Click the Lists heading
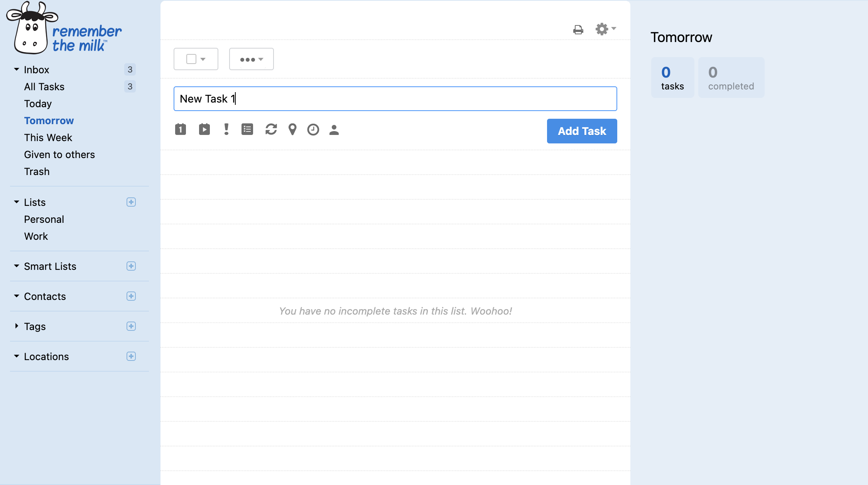 [x=35, y=202]
